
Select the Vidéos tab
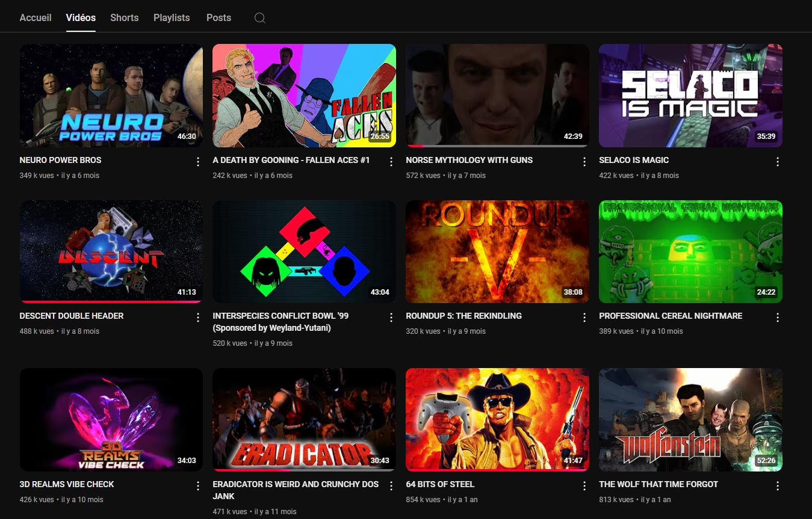81,17
